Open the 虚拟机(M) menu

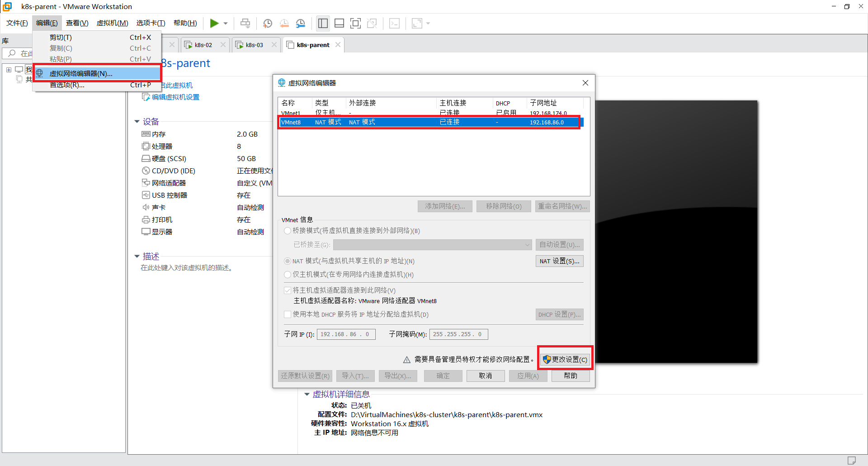coord(113,23)
